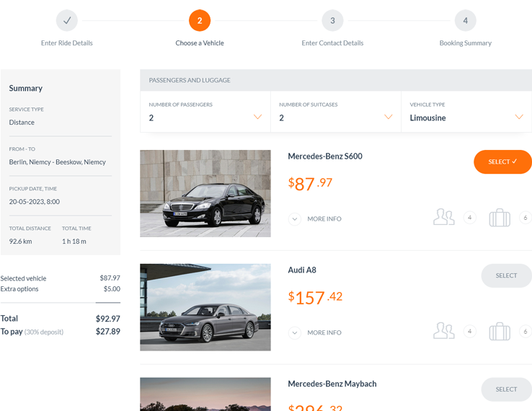
Task: Click the Distance service type value
Action: (x=22, y=122)
